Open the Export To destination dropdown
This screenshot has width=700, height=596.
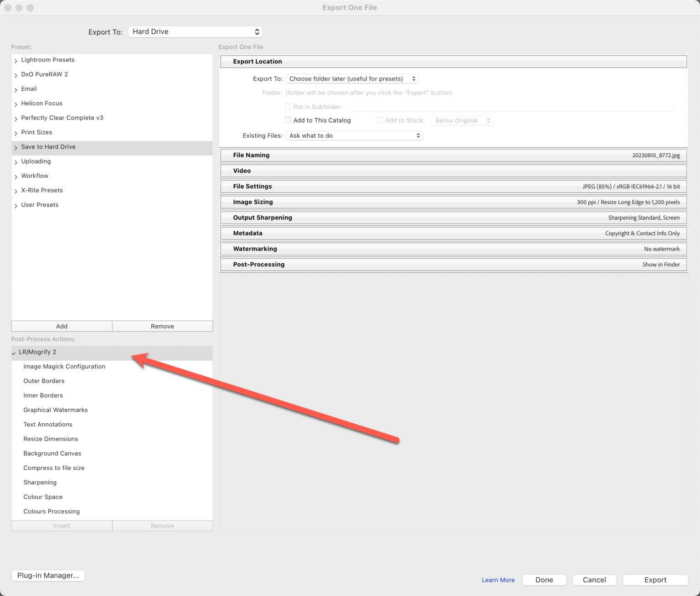click(195, 31)
